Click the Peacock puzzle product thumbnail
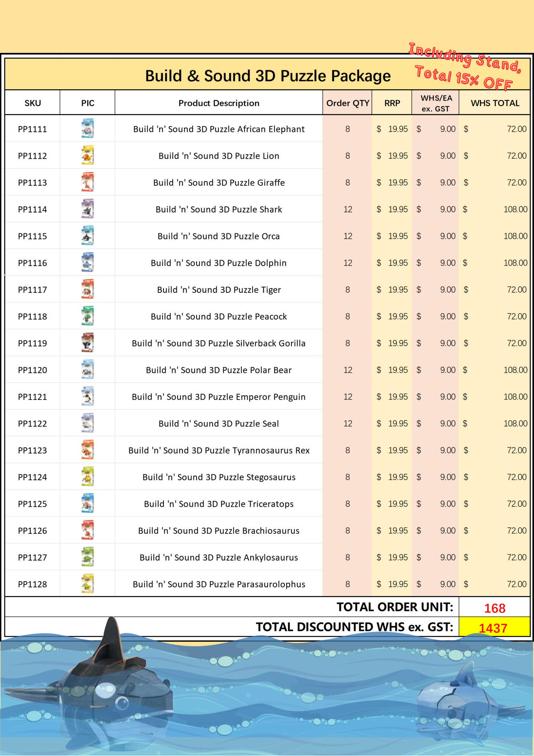Image resolution: width=534 pixels, height=756 pixels. pos(88,316)
